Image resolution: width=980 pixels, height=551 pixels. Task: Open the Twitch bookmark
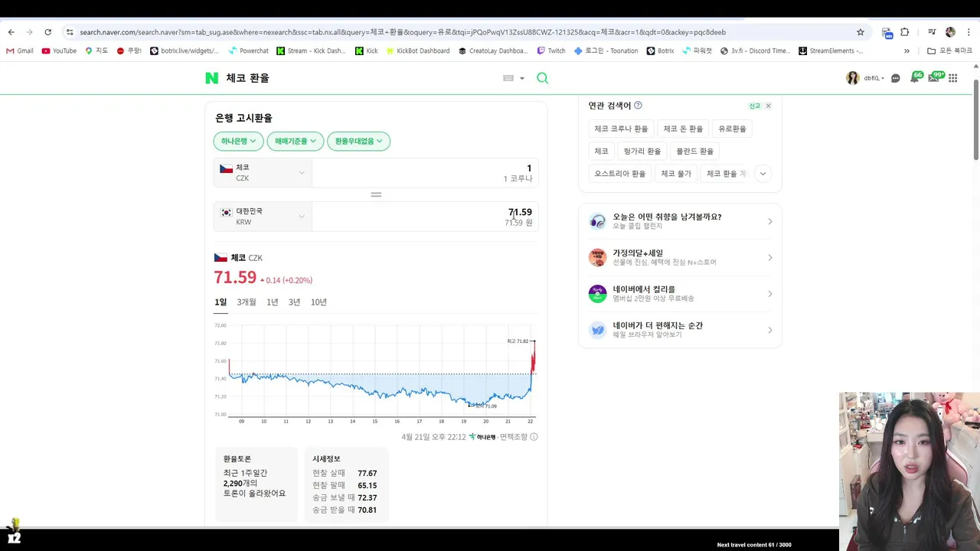coord(551,51)
